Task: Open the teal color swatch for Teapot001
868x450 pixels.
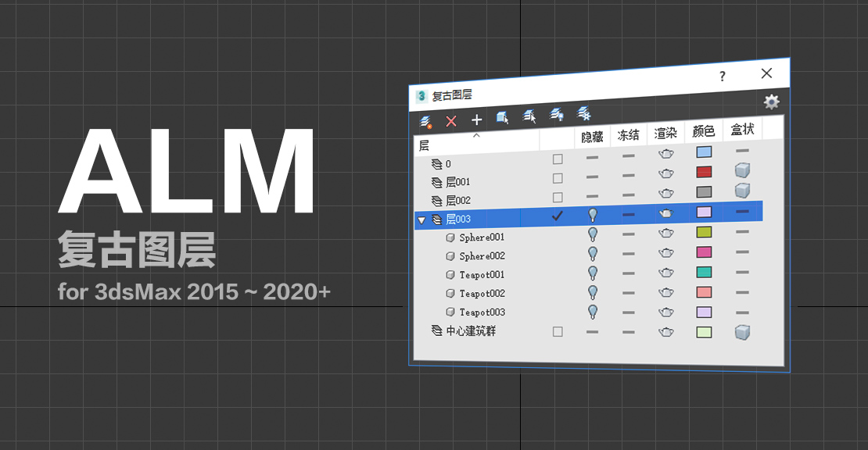Action: click(704, 272)
